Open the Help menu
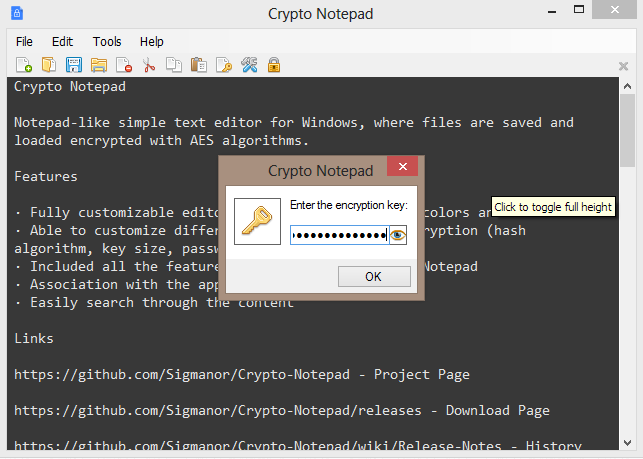This screenshot has height=459, width=643. click(x=152, y=41)
